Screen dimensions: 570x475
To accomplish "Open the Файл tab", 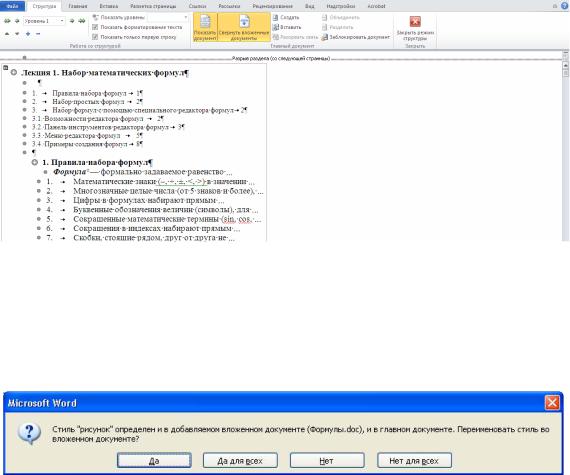I will tap(12, 6).
